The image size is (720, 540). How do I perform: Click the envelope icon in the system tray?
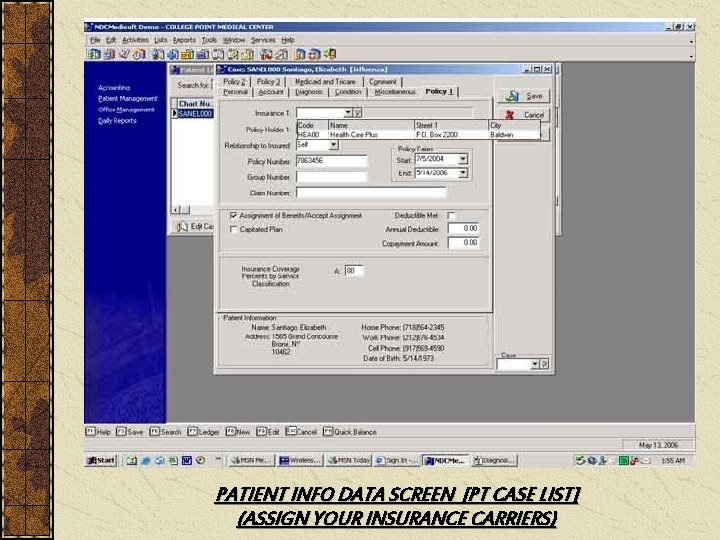tap(646, 460)
